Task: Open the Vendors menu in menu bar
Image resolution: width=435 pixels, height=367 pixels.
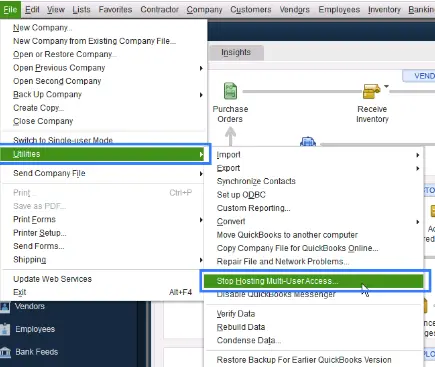Action: 295,10
